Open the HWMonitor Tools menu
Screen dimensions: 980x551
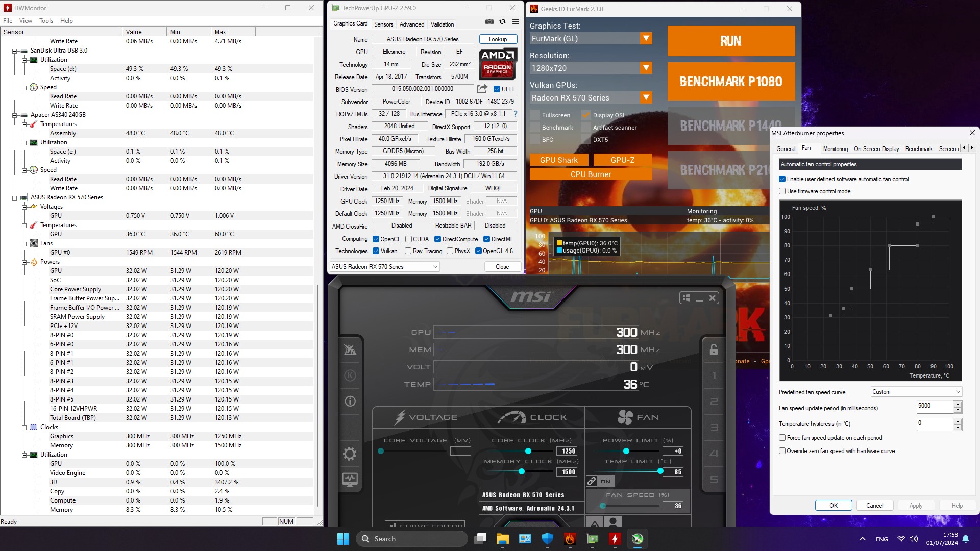(x=46, y=21)
